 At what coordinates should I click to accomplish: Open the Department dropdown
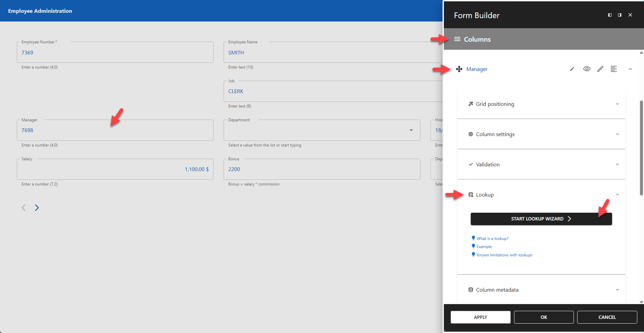[411, 130]
